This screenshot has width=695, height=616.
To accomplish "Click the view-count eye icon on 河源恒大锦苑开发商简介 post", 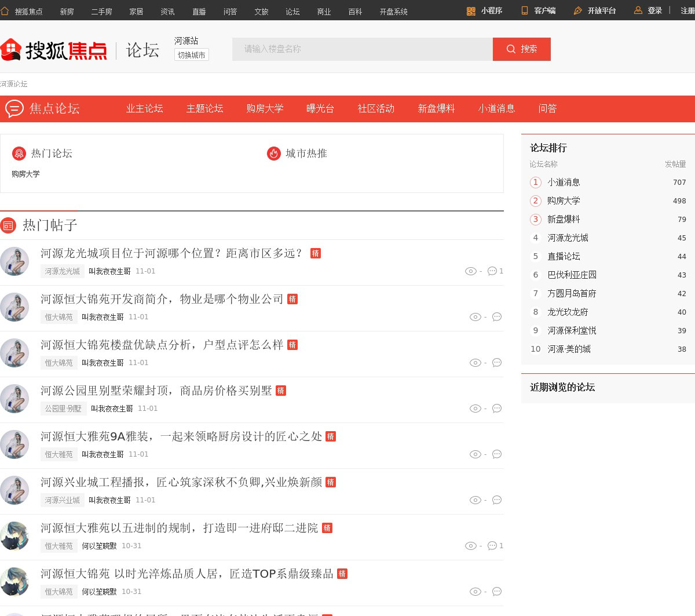I will (x=475, y=317).
